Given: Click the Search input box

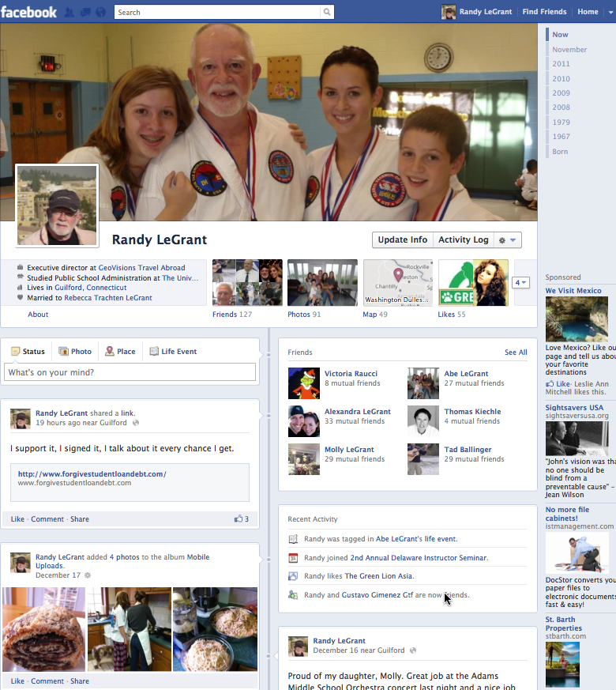Looking at the screenshot, I should [217, 13].
